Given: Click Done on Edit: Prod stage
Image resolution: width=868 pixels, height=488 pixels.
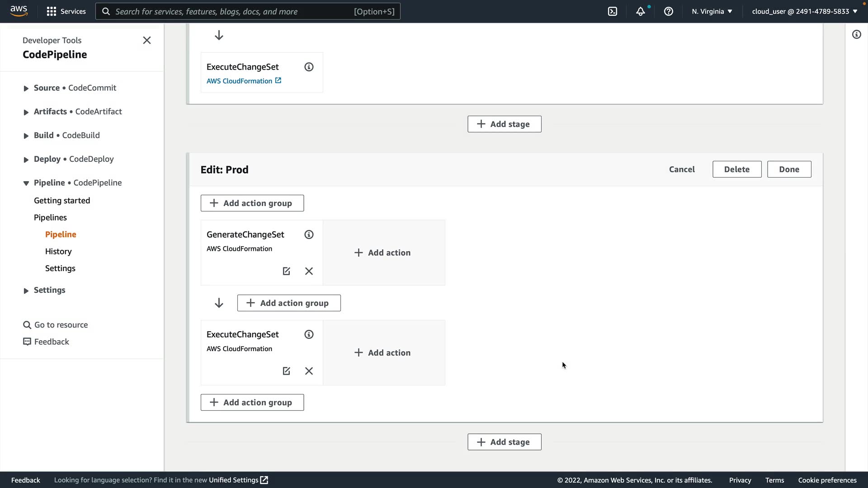Looking at the screenshot, I should pyautogui.click(x=789, y=169).
